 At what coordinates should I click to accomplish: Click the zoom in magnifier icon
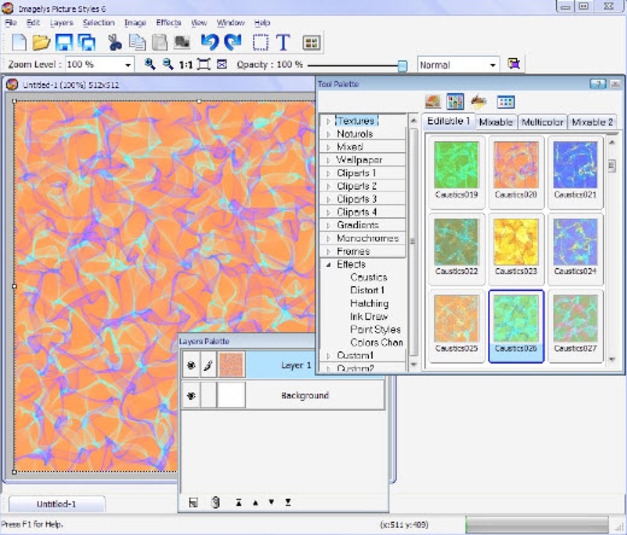pyautogui.click(x=150, y=64)
